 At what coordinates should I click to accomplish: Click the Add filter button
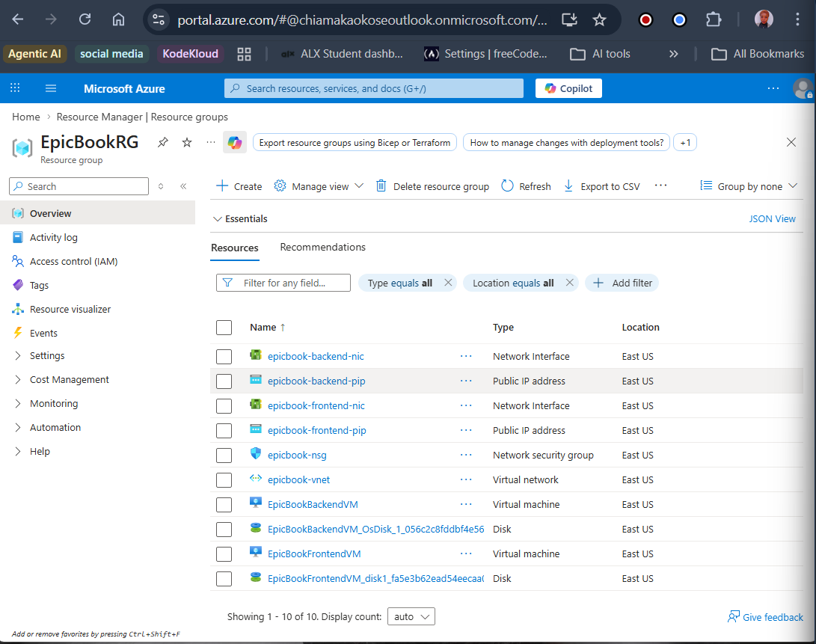coord(622,283)
